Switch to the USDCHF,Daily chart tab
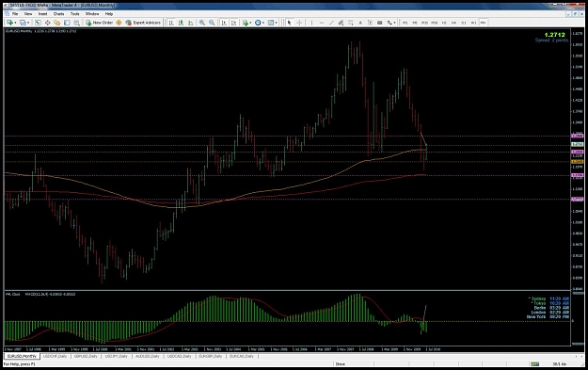Screen dimensions: 588x370 click(56, 356)
